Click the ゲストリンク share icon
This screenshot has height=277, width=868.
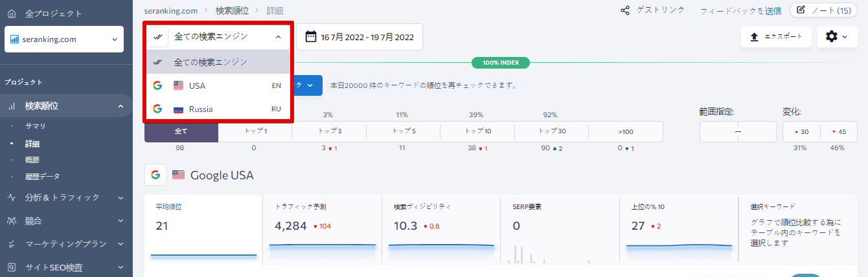point(625,10)
